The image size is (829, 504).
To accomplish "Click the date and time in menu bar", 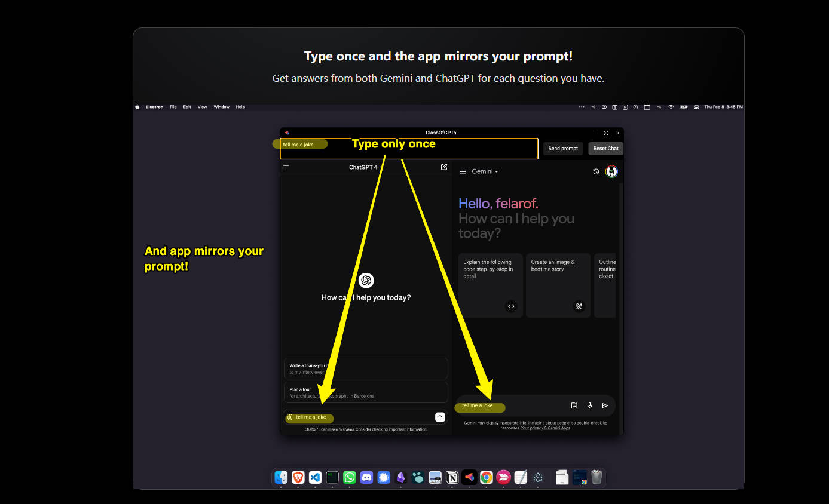I will [723, 107].
